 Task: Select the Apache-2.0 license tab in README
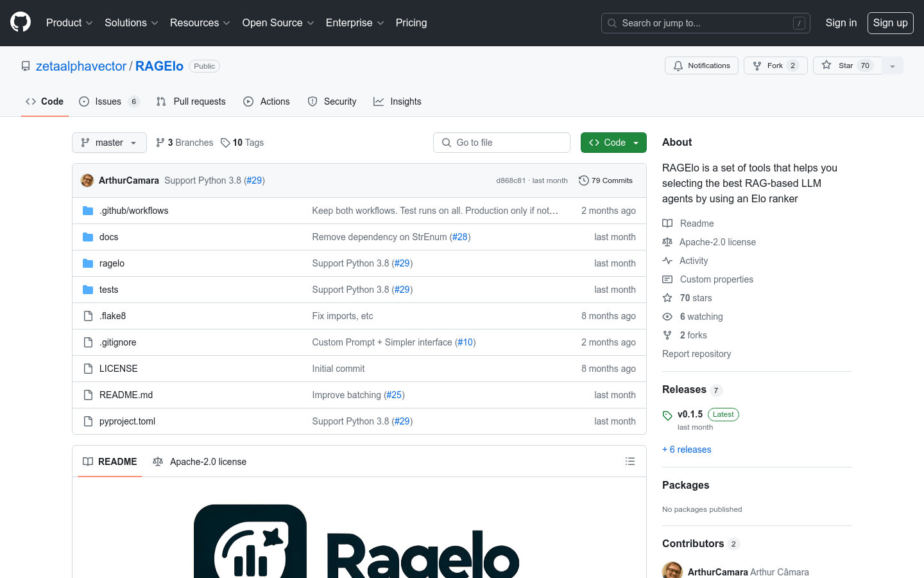(x=200, y=462)
